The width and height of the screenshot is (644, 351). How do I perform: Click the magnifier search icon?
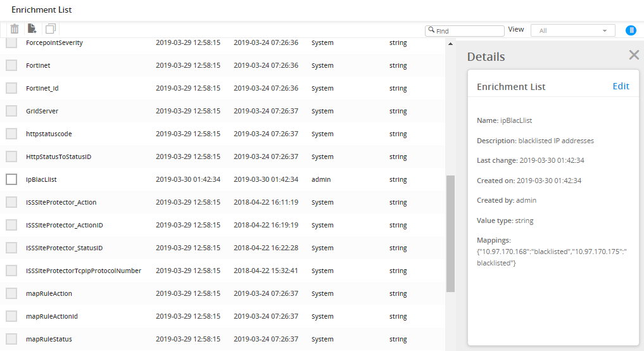coord(431,30)
